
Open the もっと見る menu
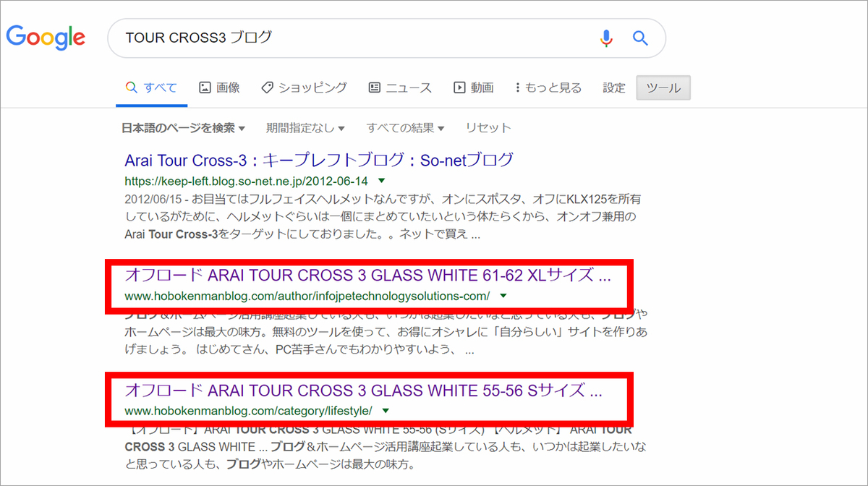coord(548,88)
